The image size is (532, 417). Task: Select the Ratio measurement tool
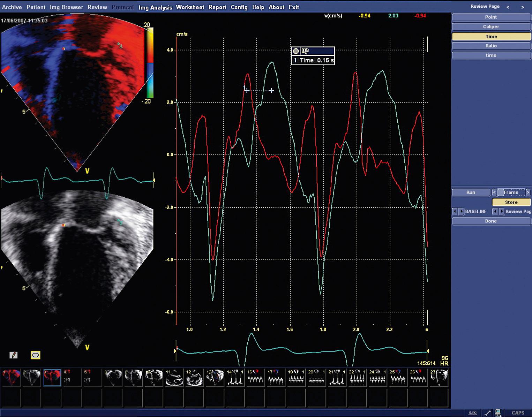[491, 46]
